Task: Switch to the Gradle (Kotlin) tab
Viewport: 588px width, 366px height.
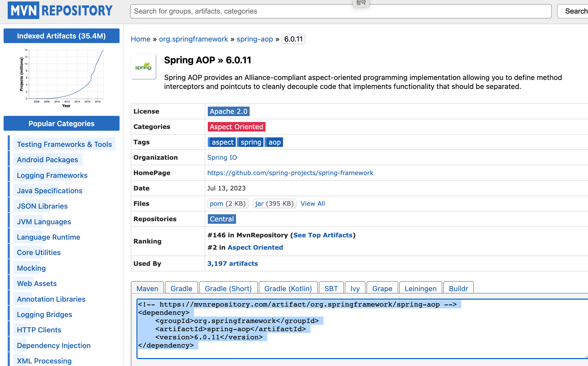Action: (288, 289)
